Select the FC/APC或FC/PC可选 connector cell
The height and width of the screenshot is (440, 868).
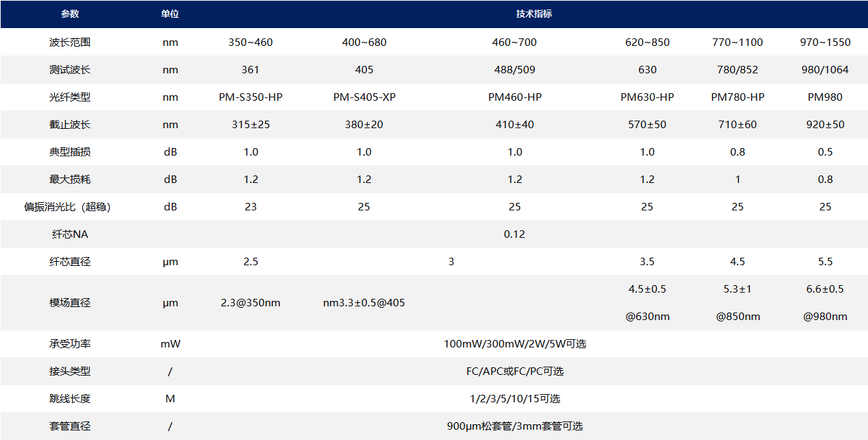pyautogui.click(x=514, y=371)
